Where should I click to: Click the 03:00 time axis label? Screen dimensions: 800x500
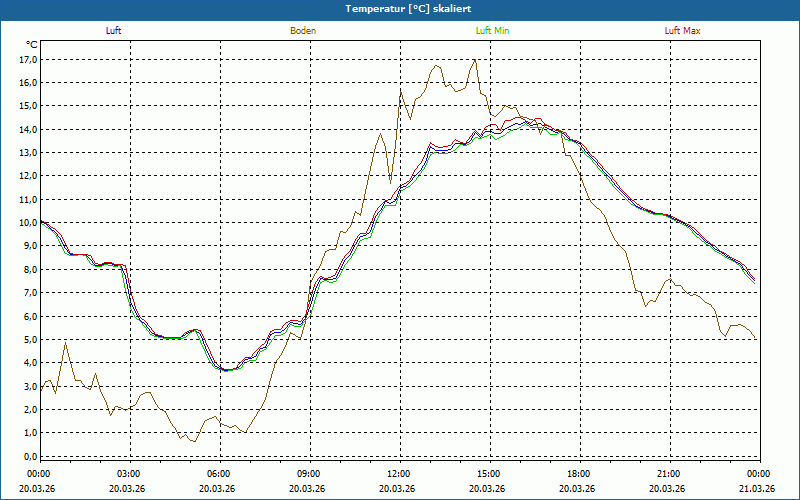[x=128, y=474]
